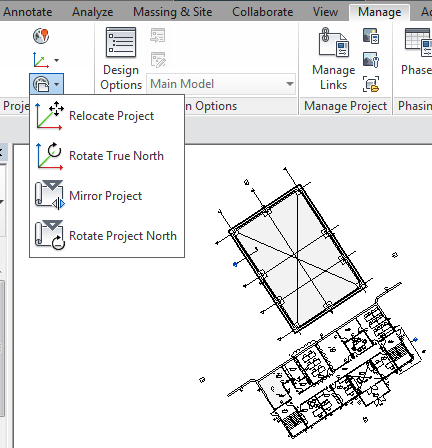This screenshot has width=432, height=448.
Task: Choose Rotate True North menu item
Action: coord(107,156)
